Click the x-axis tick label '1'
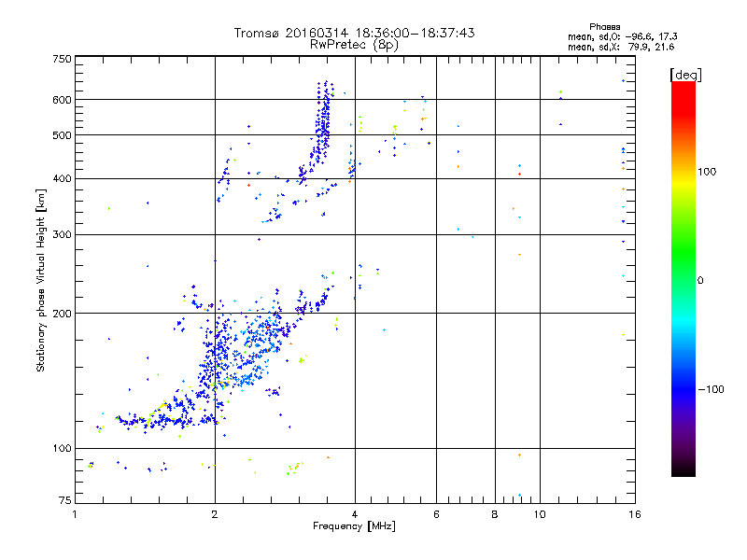The height and width of the screenshot is (560, 747). 75,514
